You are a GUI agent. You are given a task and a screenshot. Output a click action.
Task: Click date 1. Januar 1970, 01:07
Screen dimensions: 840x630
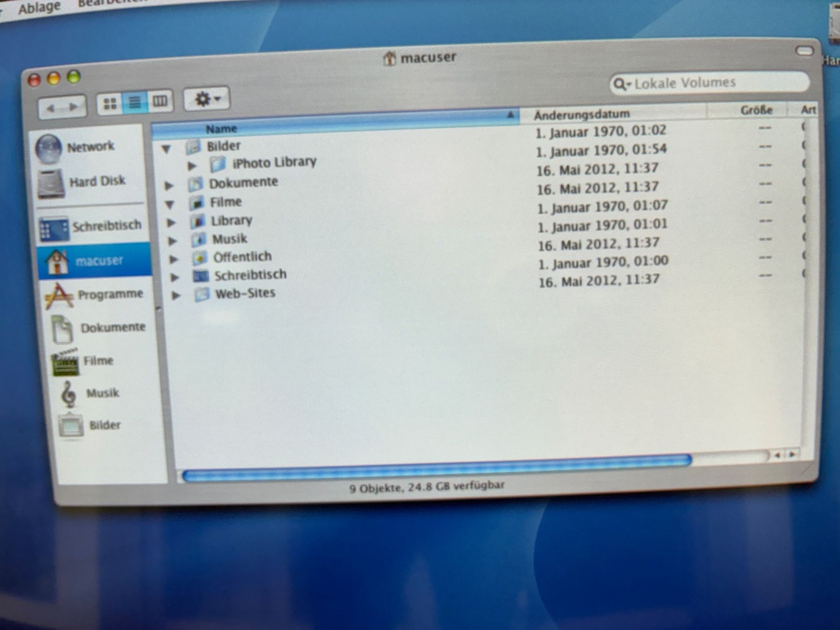pyautogui.click(x=602, y=207)
